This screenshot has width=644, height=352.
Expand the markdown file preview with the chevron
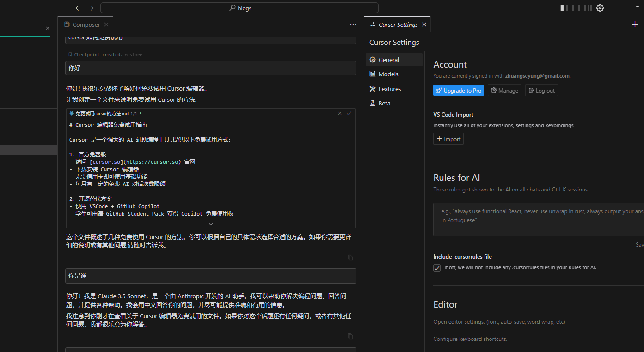pos(210,223)
